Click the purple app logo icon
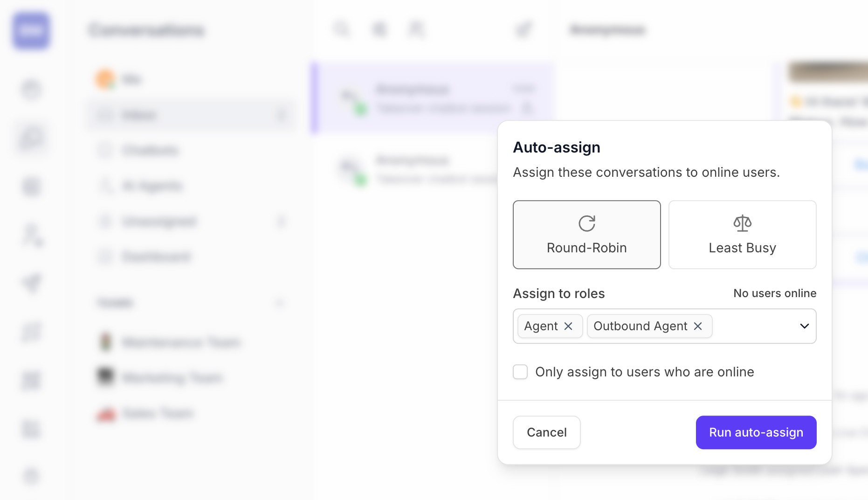This screenshot has width=868, height=500. click(31, 31)
